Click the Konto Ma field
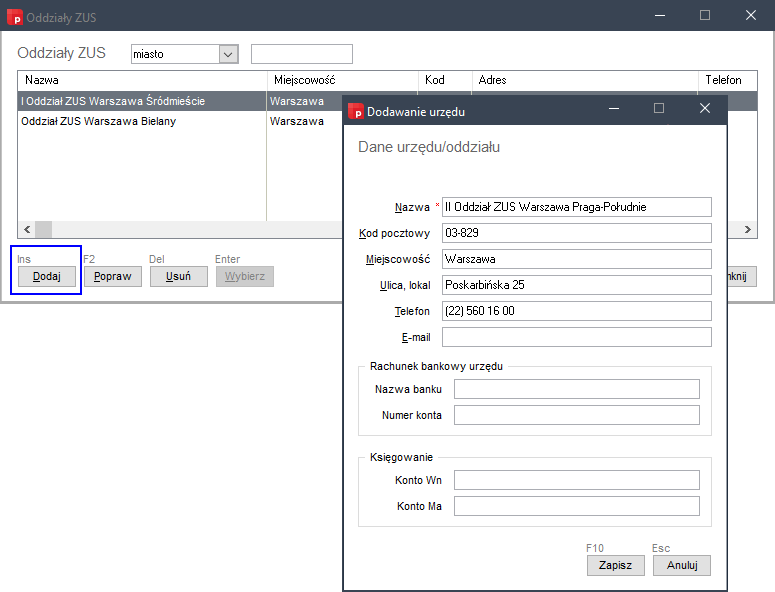 point(577,506)
